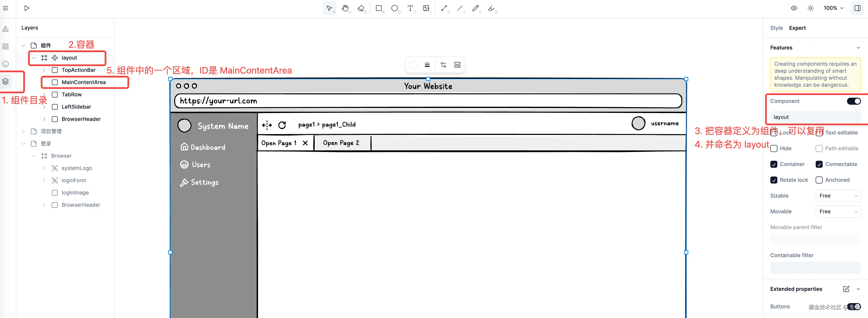Activate the Hand pan tool
The width and height of the screenshot is (868, 318).
tap(345, 8)
